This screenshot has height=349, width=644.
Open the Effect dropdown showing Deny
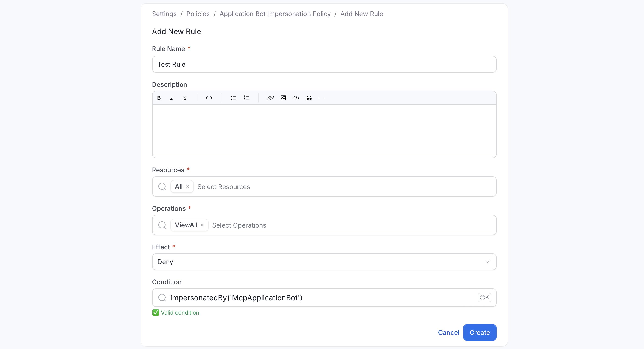[x=324, y=262]
